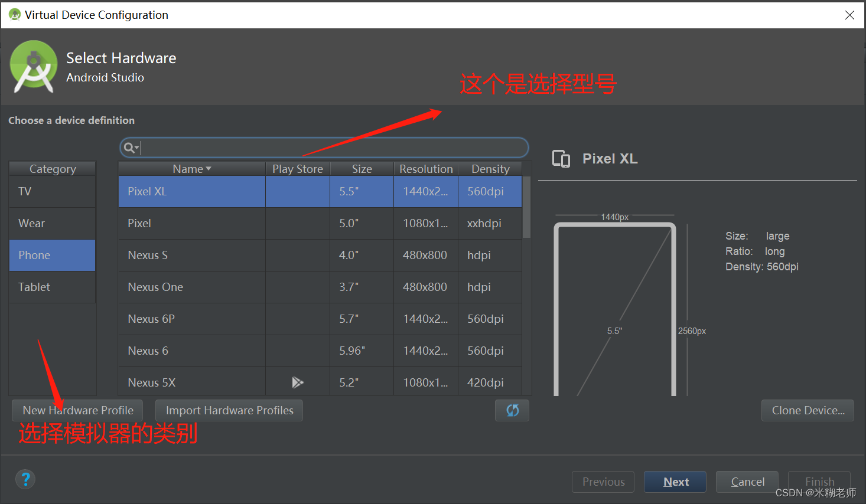Click the Next button
The width and height of the screenshot is (866, 504).
point(675,482)
